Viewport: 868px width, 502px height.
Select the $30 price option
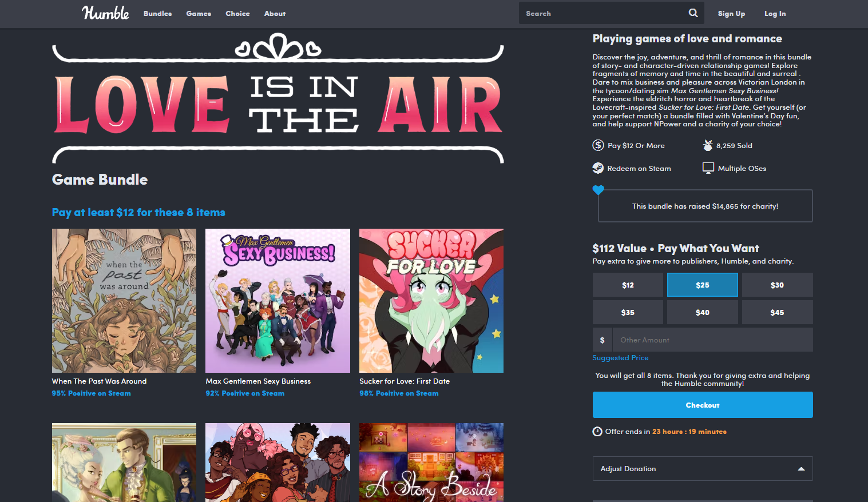(777, 285)
